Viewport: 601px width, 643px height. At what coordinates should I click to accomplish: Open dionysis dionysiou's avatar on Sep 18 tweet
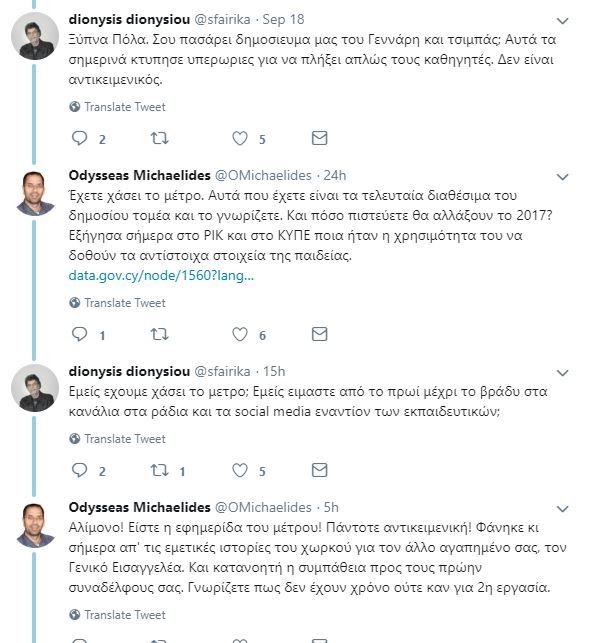tap(35, 36)
